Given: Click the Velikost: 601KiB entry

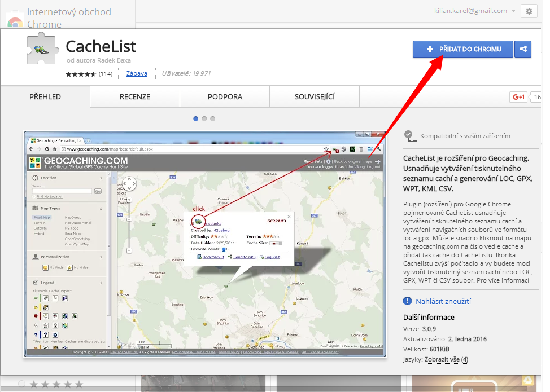Looking at the screenshot, I should coord(426,349).
